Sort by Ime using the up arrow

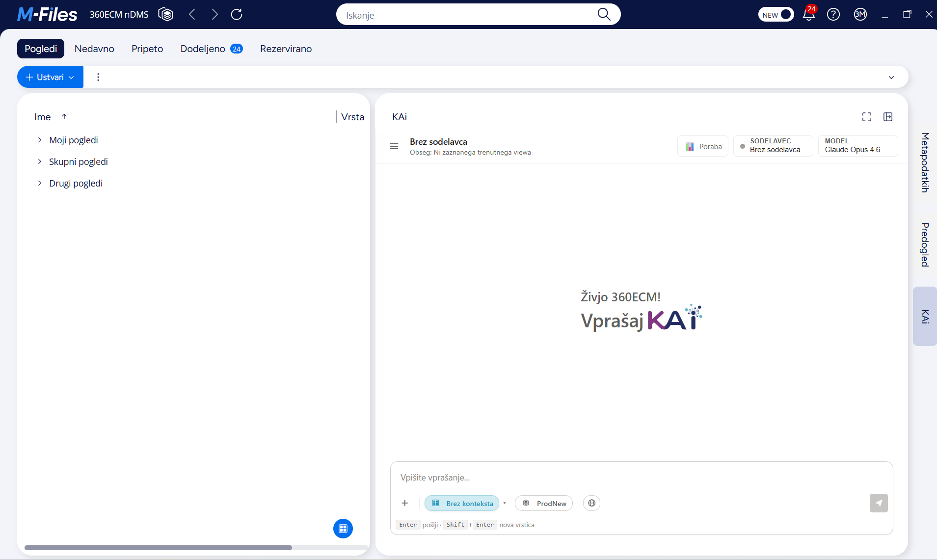(64, 117)
